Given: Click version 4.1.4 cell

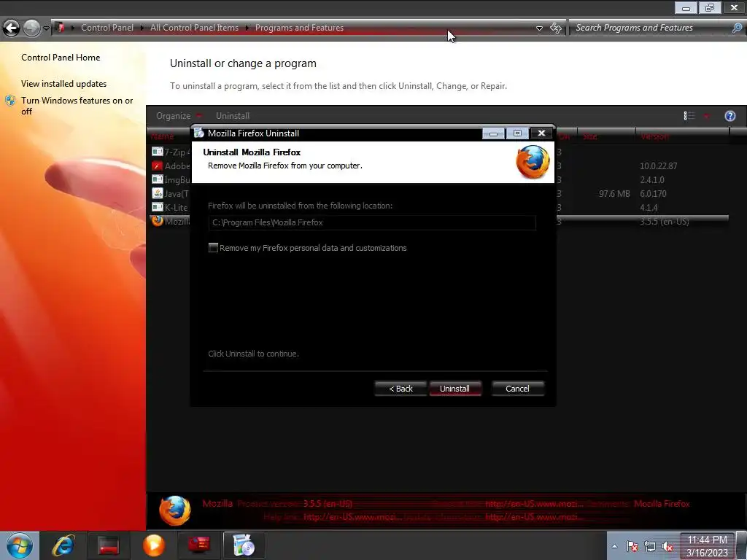Looking at the screenshot, I should click(649, 207).
